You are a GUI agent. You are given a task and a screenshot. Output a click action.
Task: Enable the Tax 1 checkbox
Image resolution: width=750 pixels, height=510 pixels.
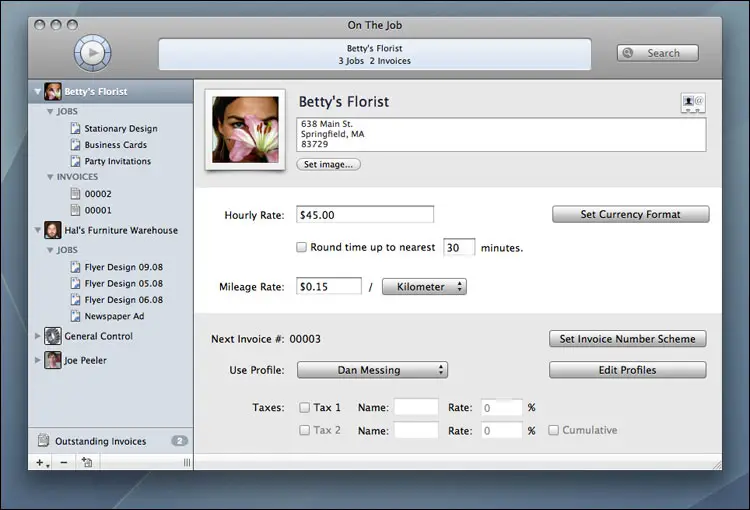pyautogui.click(x=304, y=407)
